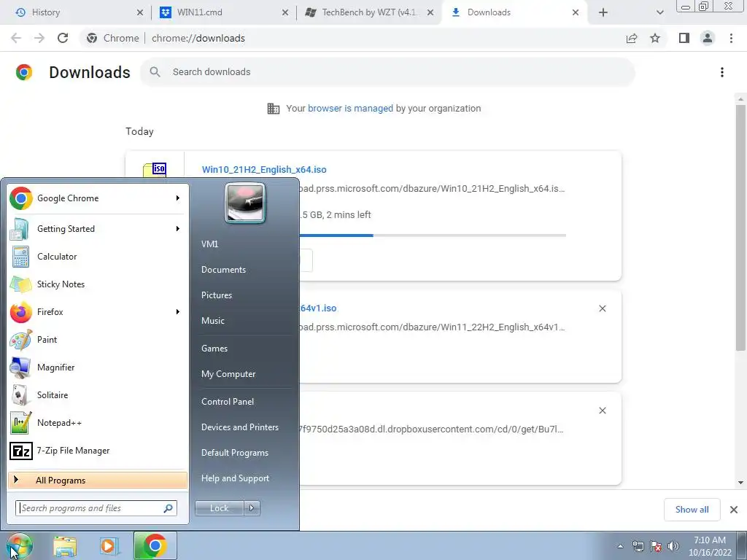
Task: Open the Chrome profile icon
Action: [x=708, y=38]
